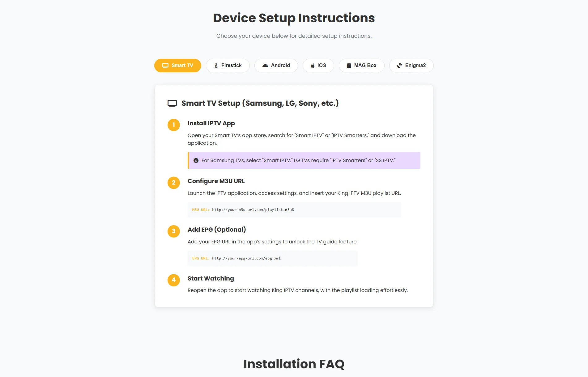Screen dimensions: 588x377
Task: Select the Smart TV device button
Action: click(177, 65)
